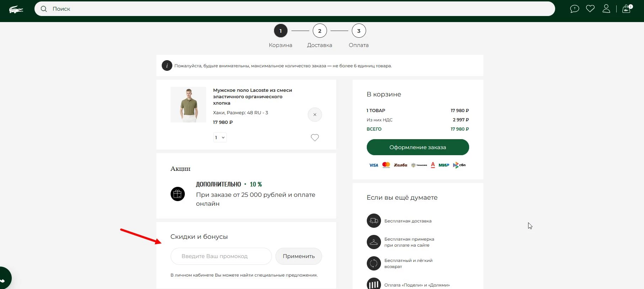Expand the quantity dropdown showing 1
The width and height of the screenshot is (644, 289).
pyautogui.click(x=220, y=137)
